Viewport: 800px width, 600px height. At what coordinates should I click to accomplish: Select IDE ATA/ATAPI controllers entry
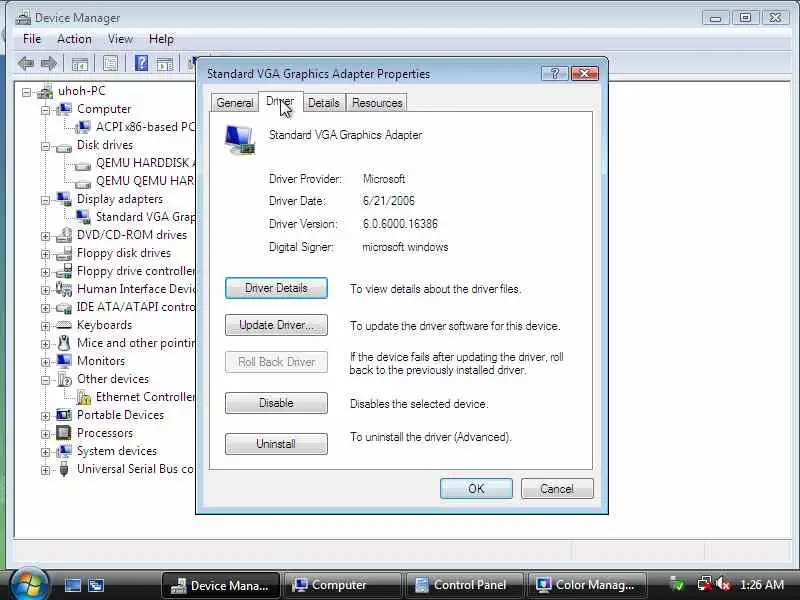(x=136, y=307)
